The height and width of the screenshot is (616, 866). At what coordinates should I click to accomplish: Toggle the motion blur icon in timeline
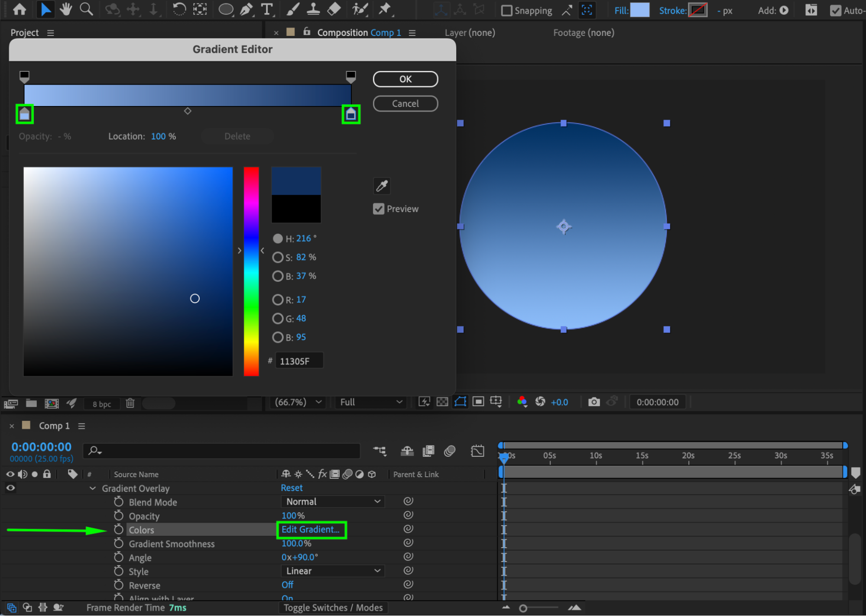(x=450, y=451)
